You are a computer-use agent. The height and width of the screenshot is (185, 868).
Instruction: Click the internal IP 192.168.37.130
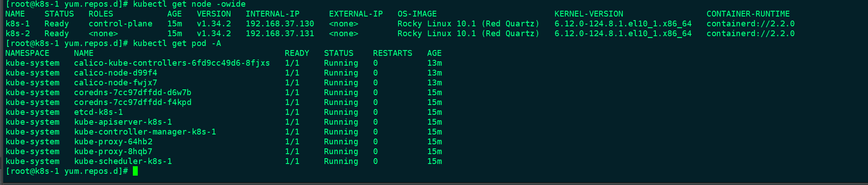coord(280,24)
